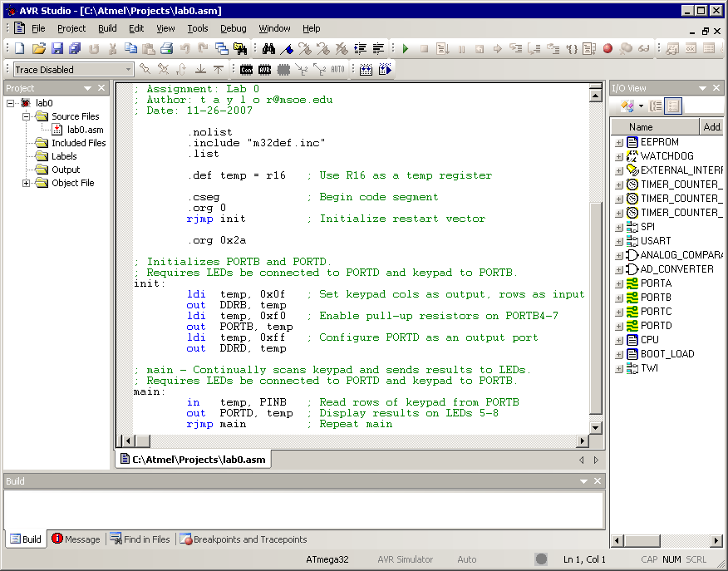Expand the PORTB node in I/O View
The width and height of the screenshot is (728, 571).
tap(619, 298)
